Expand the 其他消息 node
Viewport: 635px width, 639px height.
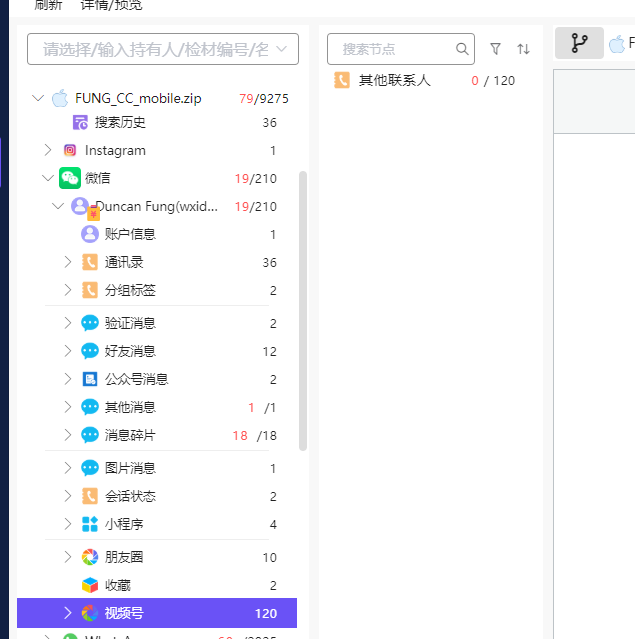68,407
